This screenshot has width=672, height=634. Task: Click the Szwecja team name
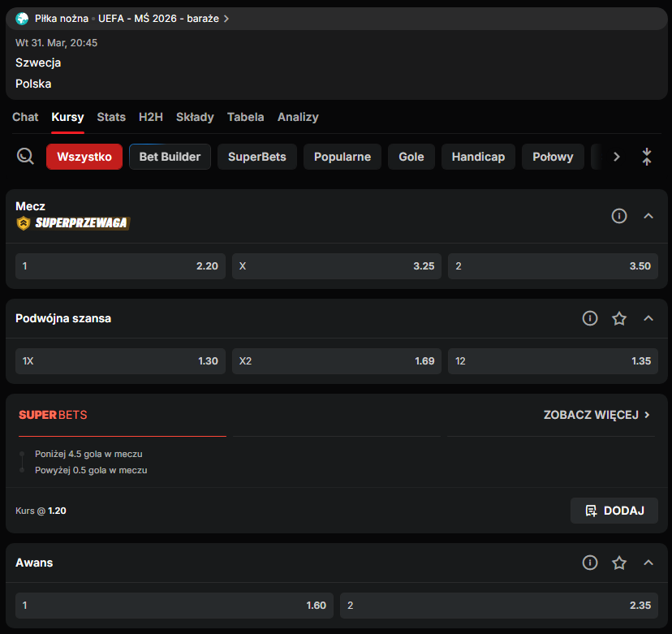coord(38,63)
